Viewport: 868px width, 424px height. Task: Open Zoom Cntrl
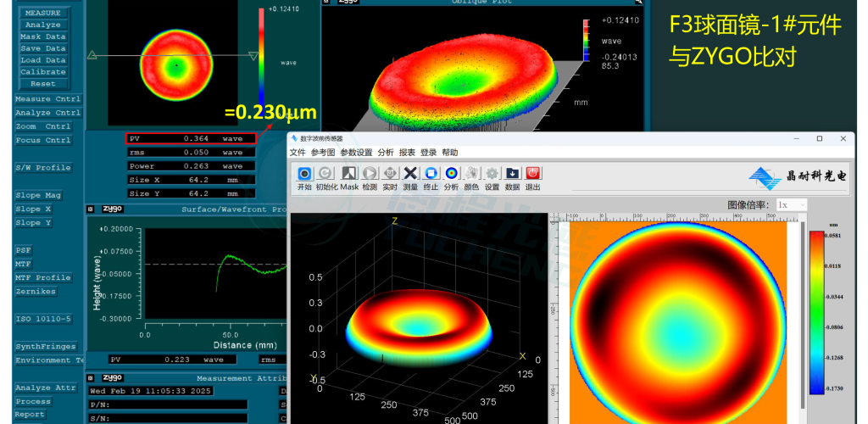[43, 126]
